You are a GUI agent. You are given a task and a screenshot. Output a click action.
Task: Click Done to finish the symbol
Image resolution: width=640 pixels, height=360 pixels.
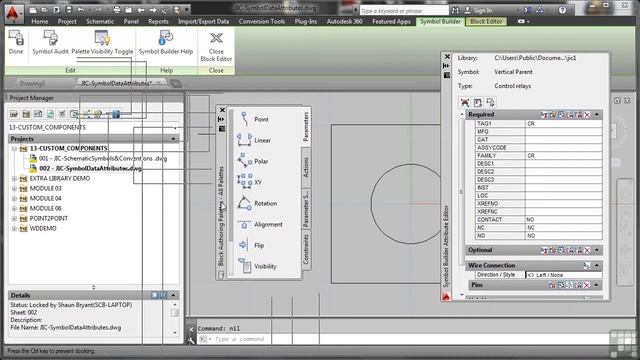pyautogui.click(x=16, y=43)
